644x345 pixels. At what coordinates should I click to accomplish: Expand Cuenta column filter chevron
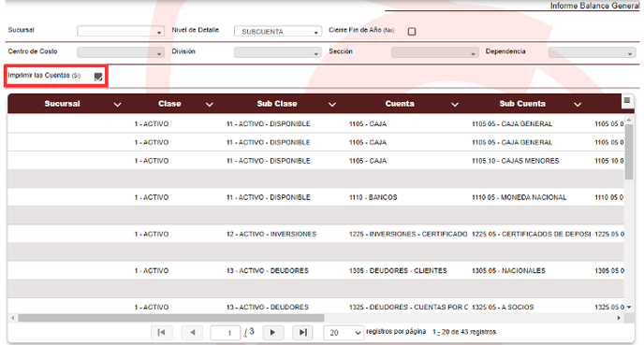click(455, 105)
